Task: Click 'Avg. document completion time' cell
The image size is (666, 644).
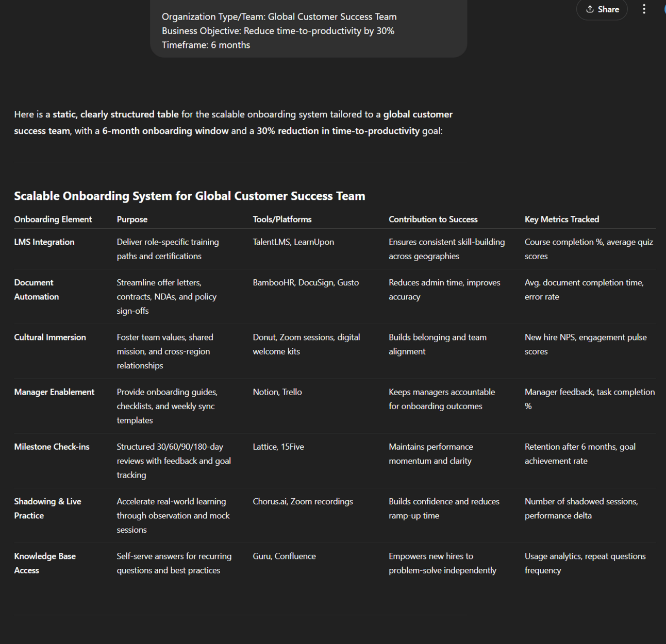Action: coord(584,290)
